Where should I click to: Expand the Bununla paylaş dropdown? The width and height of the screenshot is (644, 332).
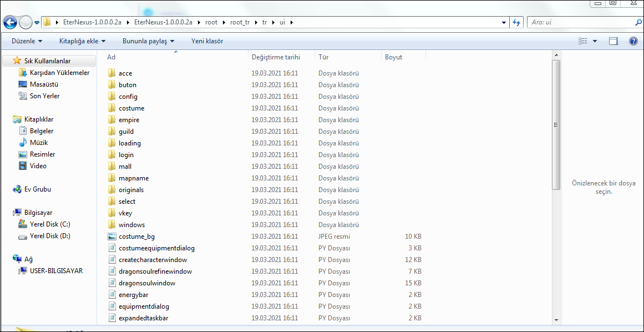[x=148, y=41]
